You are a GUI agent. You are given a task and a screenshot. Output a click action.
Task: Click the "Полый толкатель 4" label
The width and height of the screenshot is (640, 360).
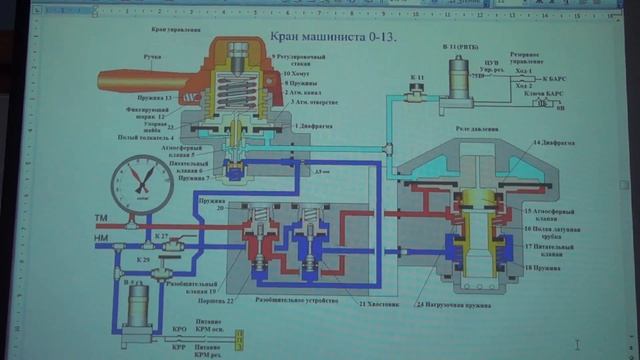146,138
